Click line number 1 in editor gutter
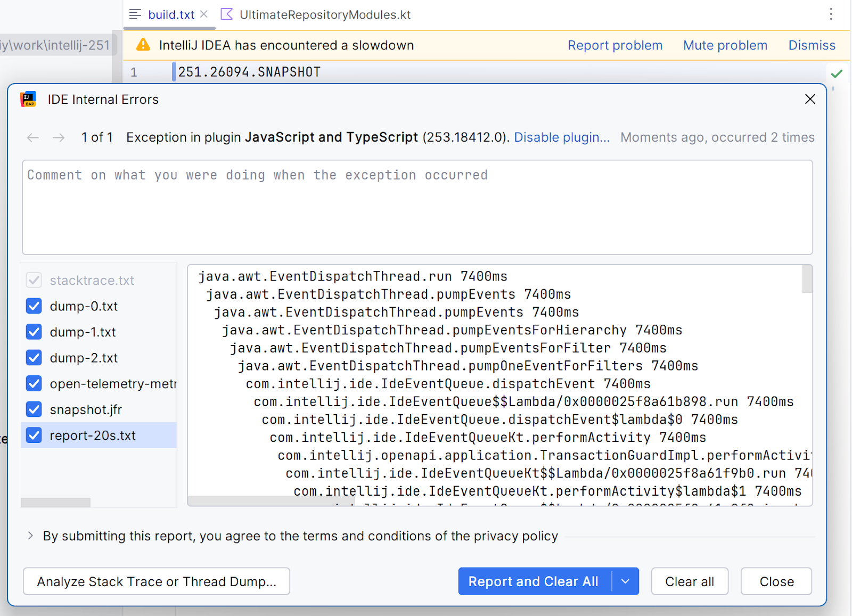 [134, 72]
